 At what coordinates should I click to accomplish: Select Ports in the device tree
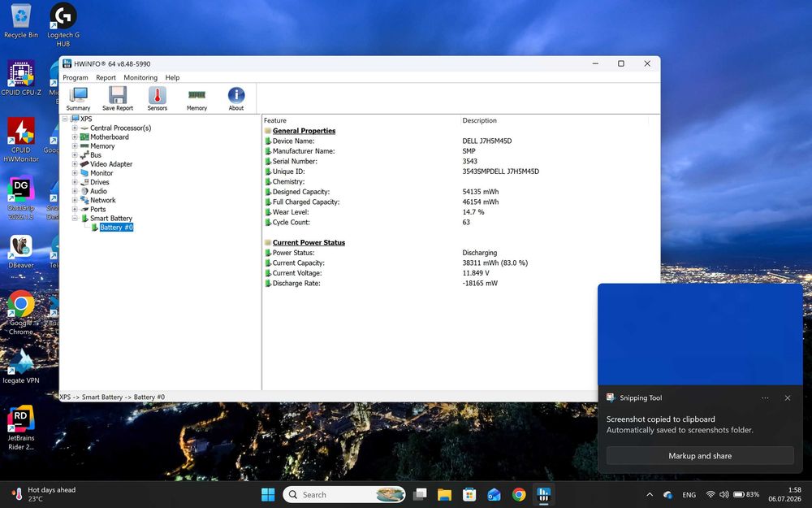98,210
